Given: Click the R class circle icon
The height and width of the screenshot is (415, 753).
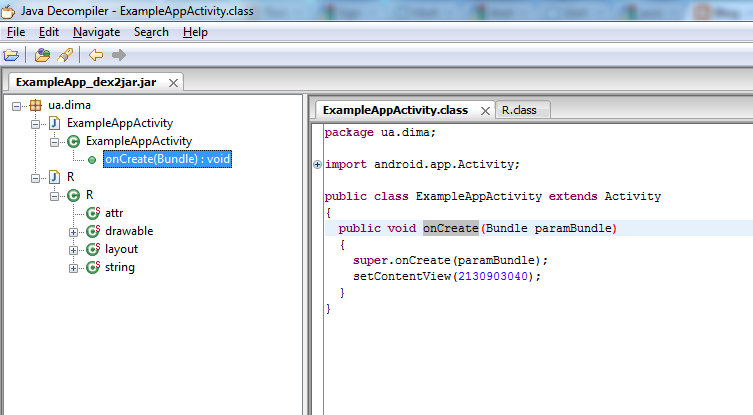Looking at the screenshot, I should [73, 195].
